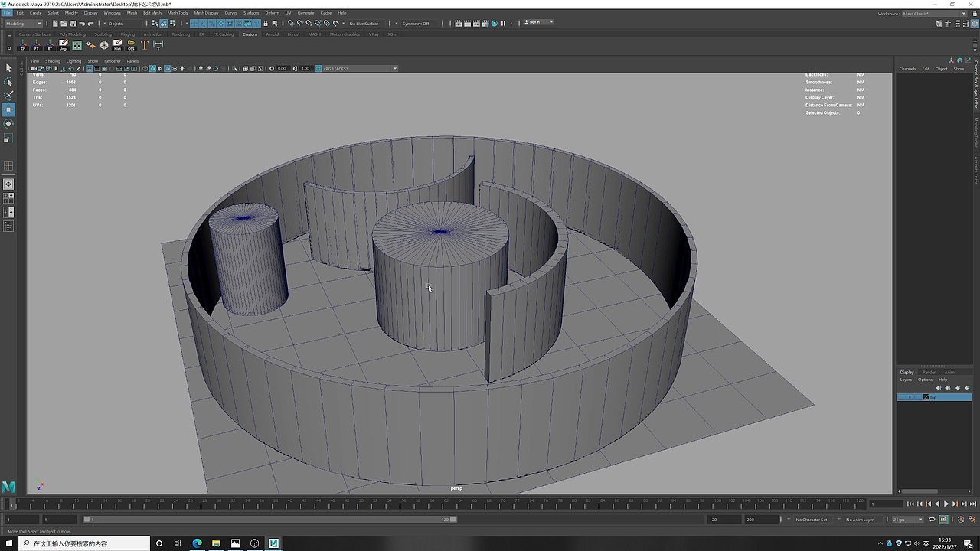Choose the Scale tool in the Tool Box
The width and height of the screenshot is (980, 551).
point(8,138)
